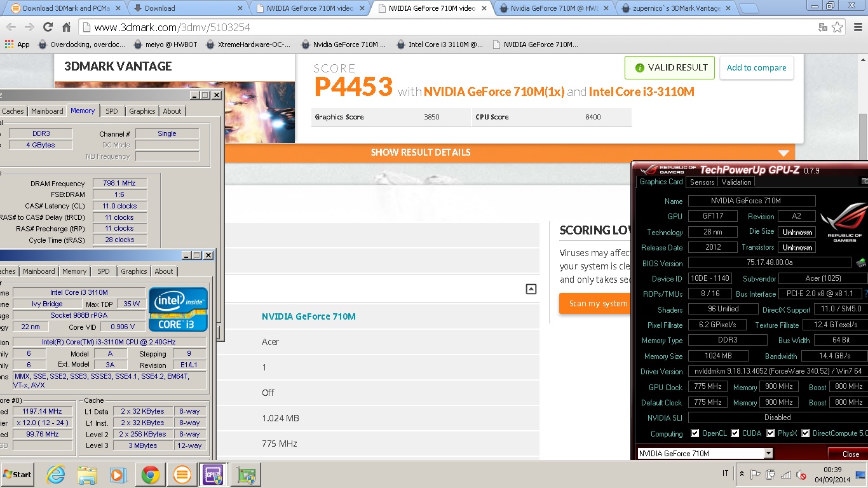This screenshot has height=488, width=868.
Task: Click the 3DMark Vantage result thumbnail image
Action: pyautogui.click(x=175, y=112)
